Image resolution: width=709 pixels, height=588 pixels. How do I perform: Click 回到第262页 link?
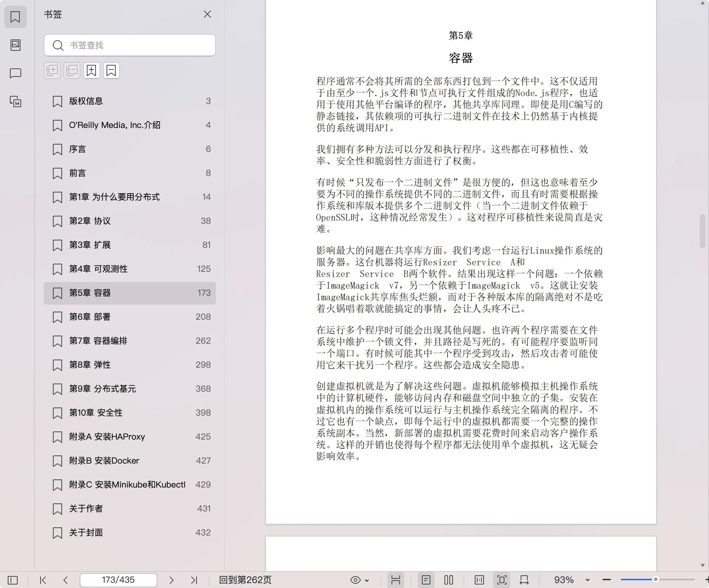[246, 580]
